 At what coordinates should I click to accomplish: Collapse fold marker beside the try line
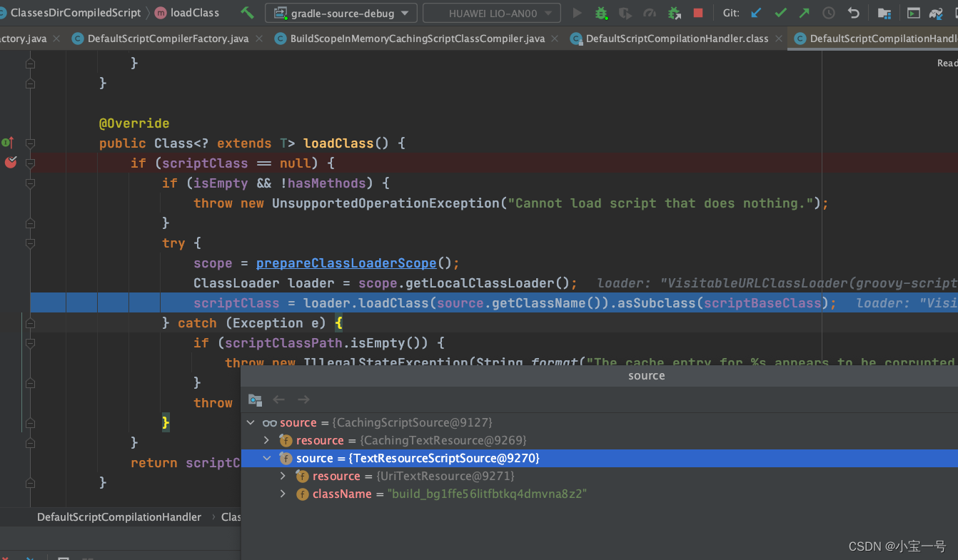coord(30,243)
